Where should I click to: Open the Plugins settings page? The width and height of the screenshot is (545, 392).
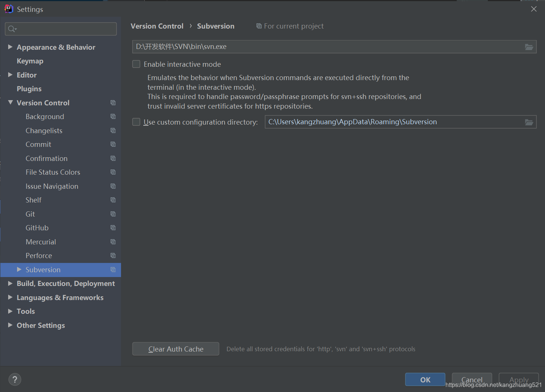click(x=29, y=89)
